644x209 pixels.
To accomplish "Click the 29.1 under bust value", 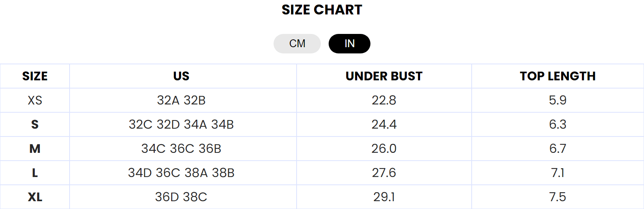I will coord(384,197).
